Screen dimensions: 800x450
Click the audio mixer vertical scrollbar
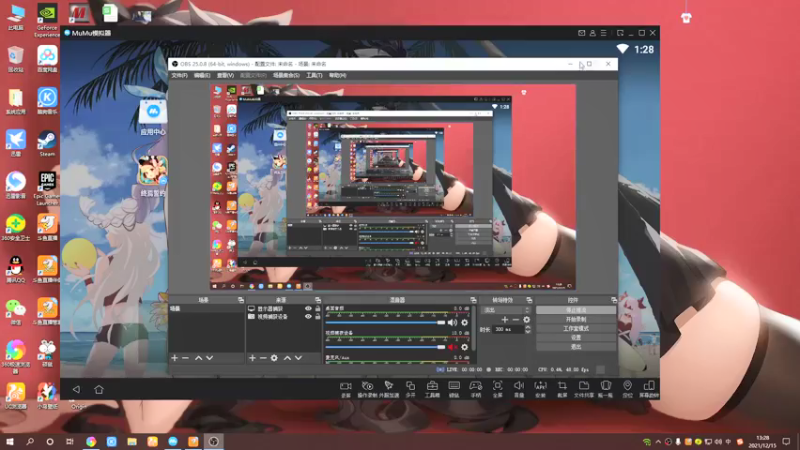474,328
